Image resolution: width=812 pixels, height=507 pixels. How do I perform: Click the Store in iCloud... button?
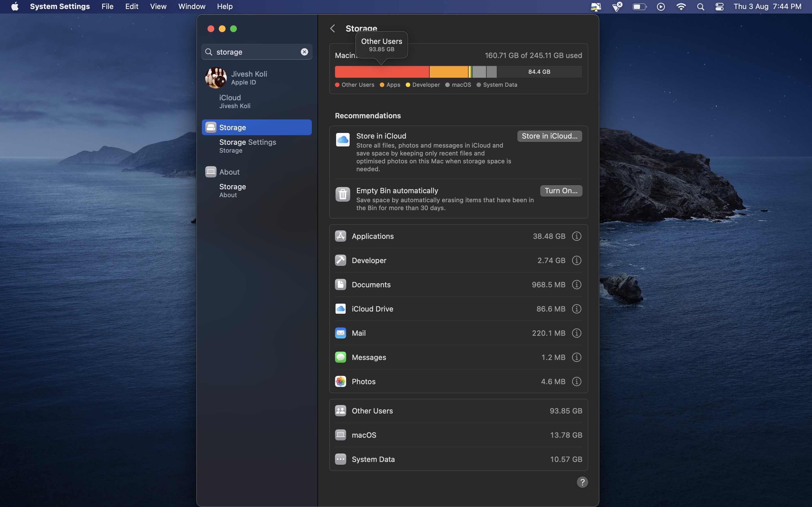click(549, 136)
